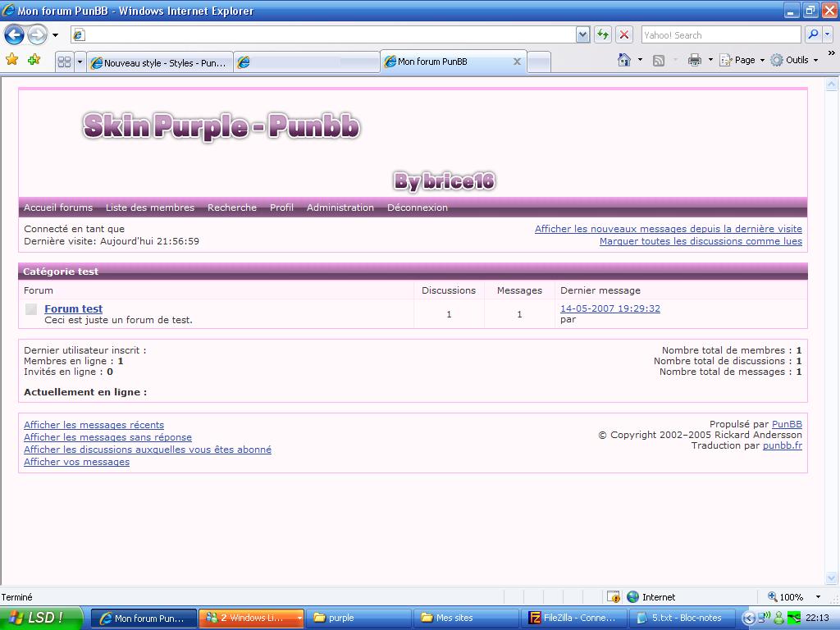Click the scrollbar down arrow
Image resolution: width=840 pixels, height=630 pixels.
point(832,577)
